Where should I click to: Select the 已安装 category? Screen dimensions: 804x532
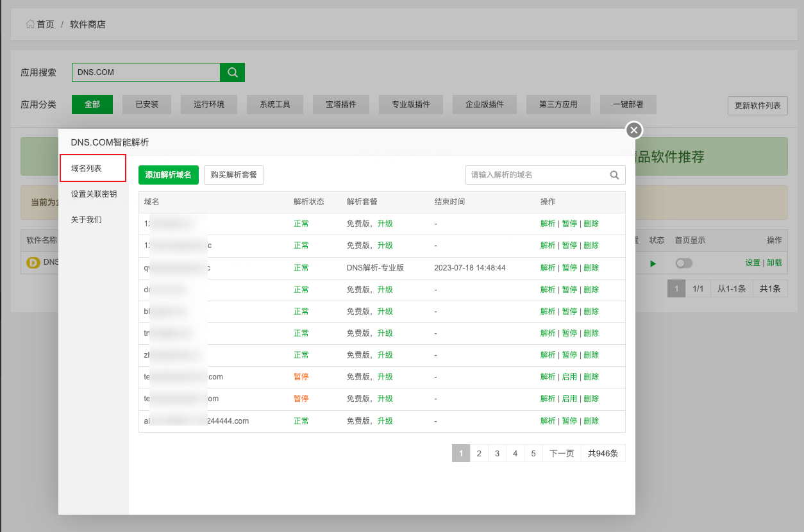click(147, 104)
